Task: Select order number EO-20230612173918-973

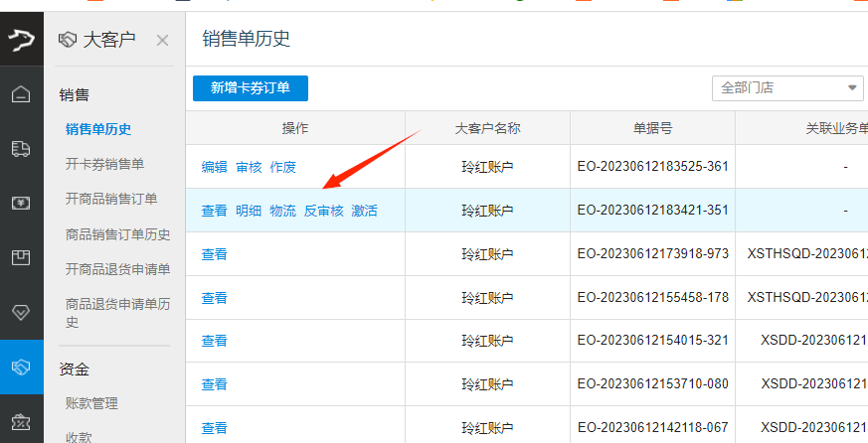Action: click(x=652, y=254)
